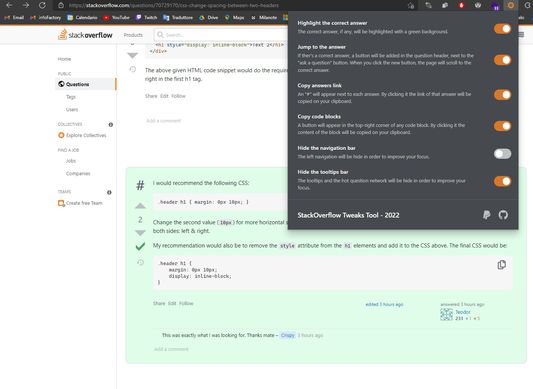Image resolution: width=533 pixels, height=389 pixels.
Task: Copy code block with clipboard icon
Action: [x=501, y=265]
